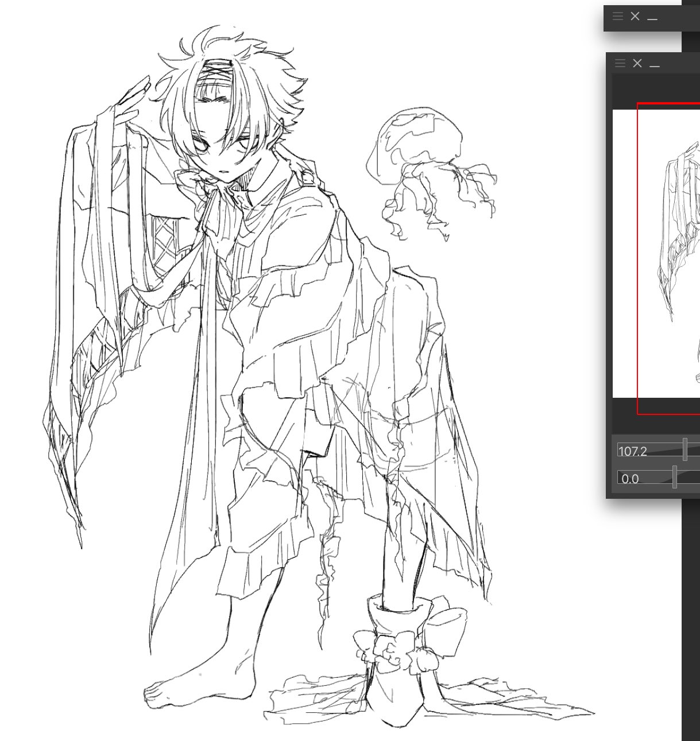Click the rotation slider handle at 0.0
Screen dimensions: 700x741
675,477
